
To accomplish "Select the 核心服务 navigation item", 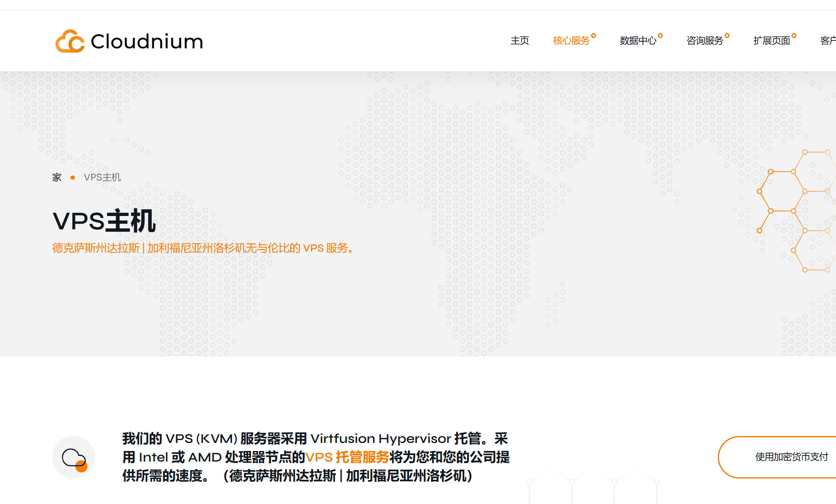I will pyautogui.click(x=571, y=41).
